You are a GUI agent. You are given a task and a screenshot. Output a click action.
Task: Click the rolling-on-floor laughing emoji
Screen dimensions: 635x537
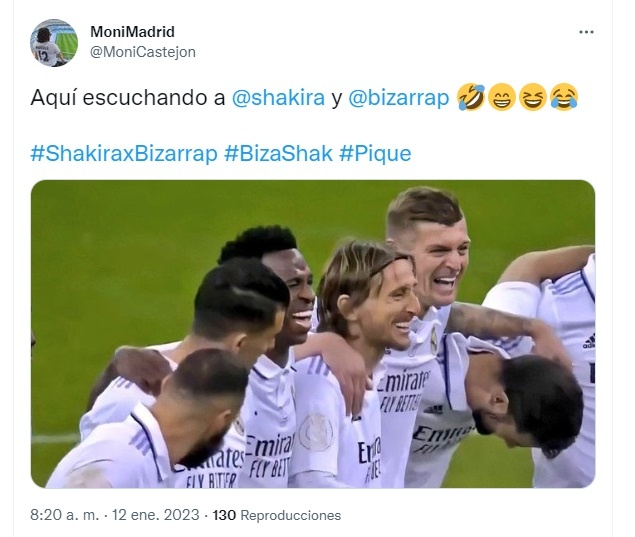click(x=471, y=97)
